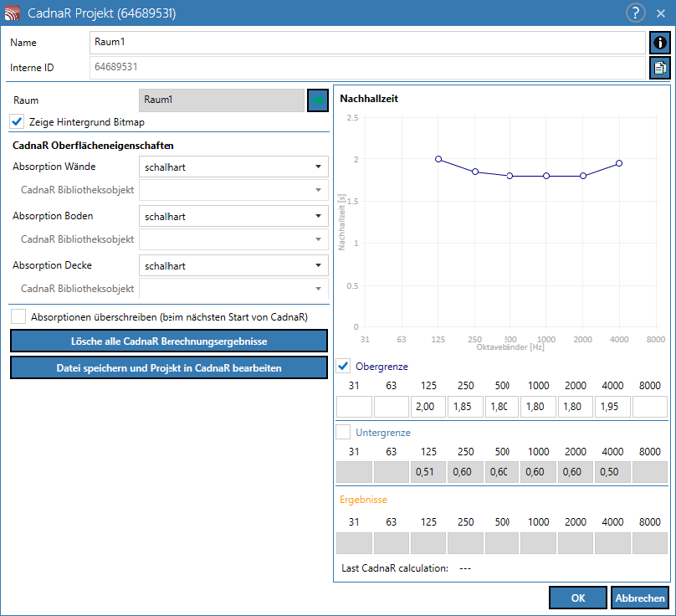This screenshot has height=616, width=676.
Task: Enable the Untergrenze checkbox
Action: (343, 432)
